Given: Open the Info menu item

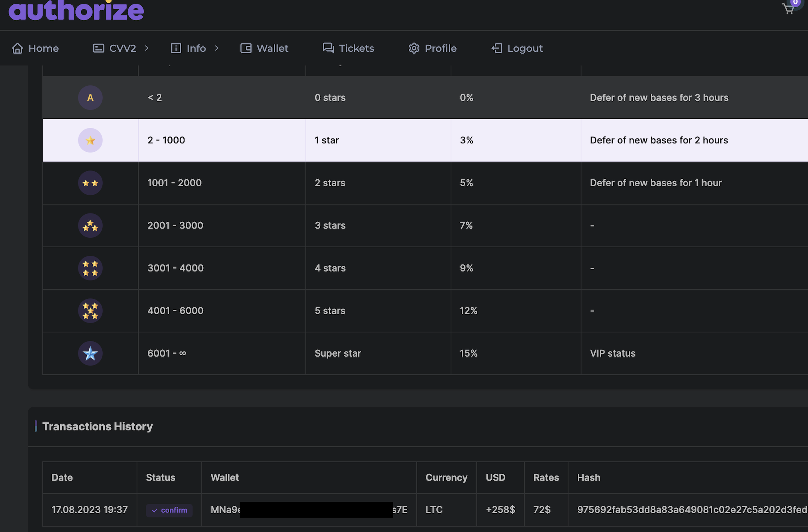Looking at the screenshot, I should 196,48.
